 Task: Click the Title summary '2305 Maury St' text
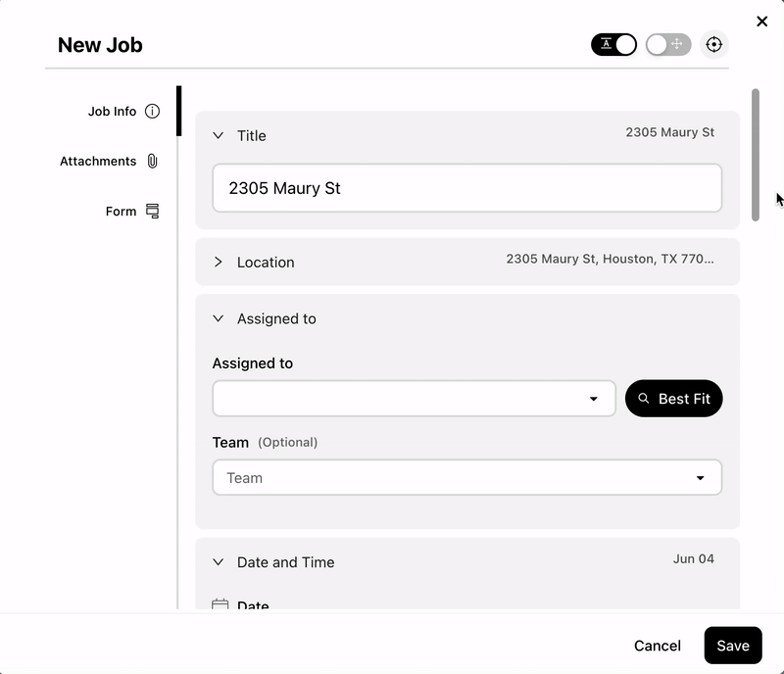point(669,132)
